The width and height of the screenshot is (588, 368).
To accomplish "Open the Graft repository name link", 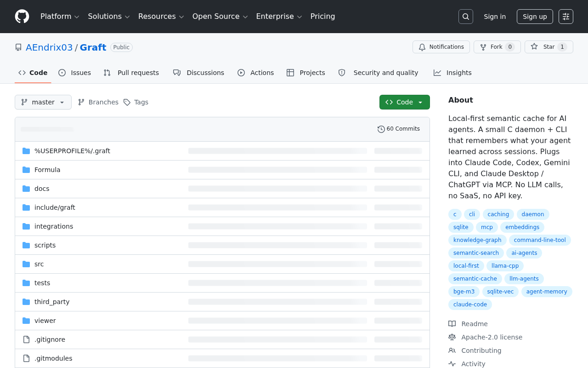I will tap(93, 47).
